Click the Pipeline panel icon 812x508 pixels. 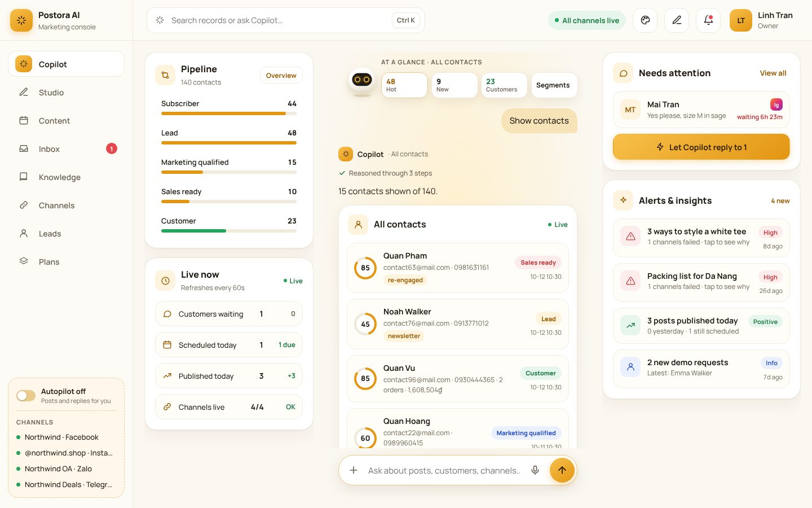[165, 75]
